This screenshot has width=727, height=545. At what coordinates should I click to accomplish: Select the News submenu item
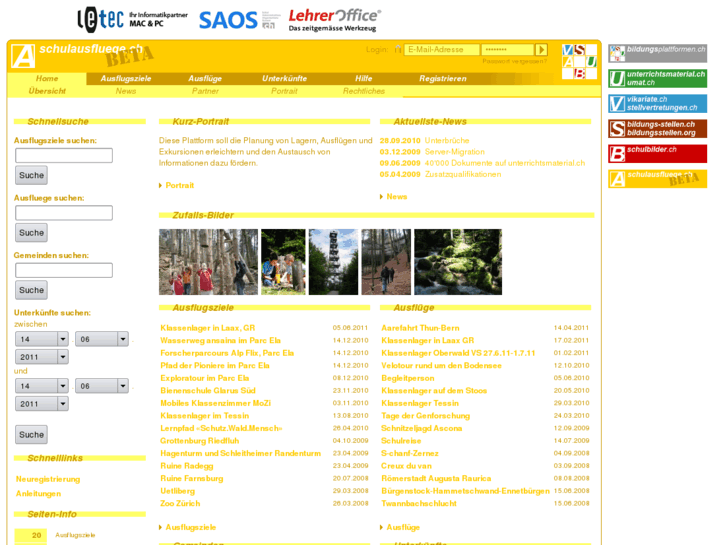[126, 91]
